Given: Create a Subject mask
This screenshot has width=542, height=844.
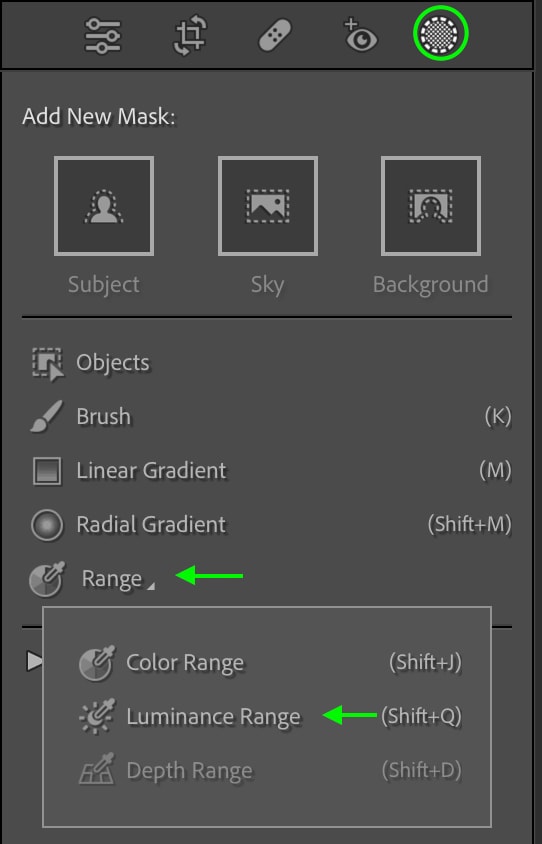Looking at the screenshot, I should pos(104,206).
